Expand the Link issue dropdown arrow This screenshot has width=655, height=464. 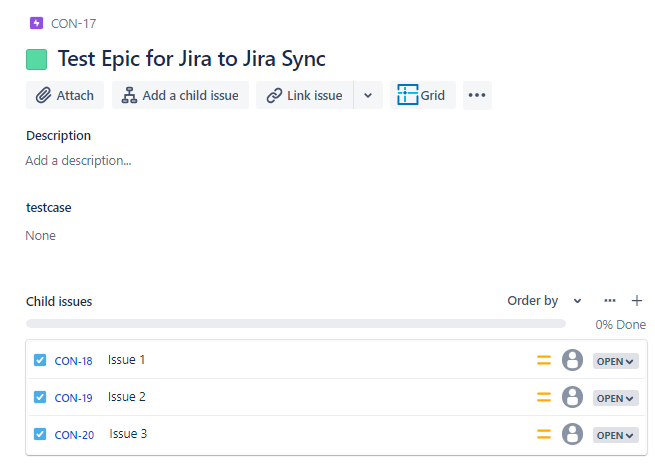click(x=368, y=95)
